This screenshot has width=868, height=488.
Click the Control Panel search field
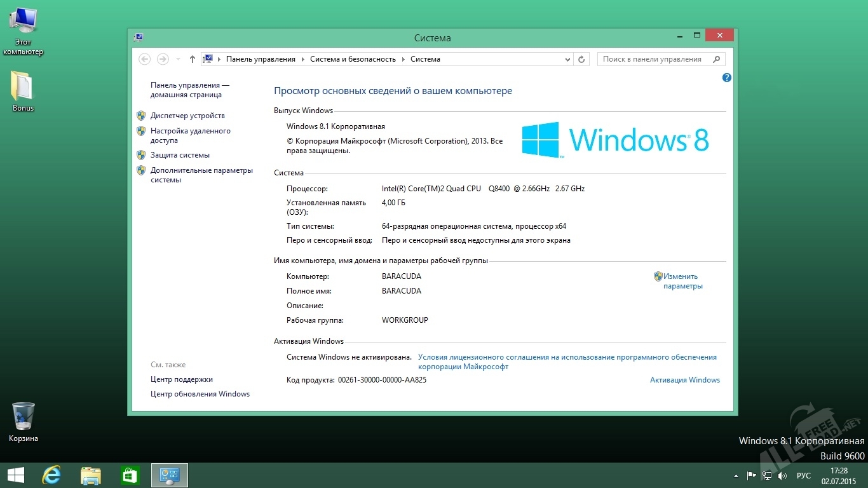(654, 59)
